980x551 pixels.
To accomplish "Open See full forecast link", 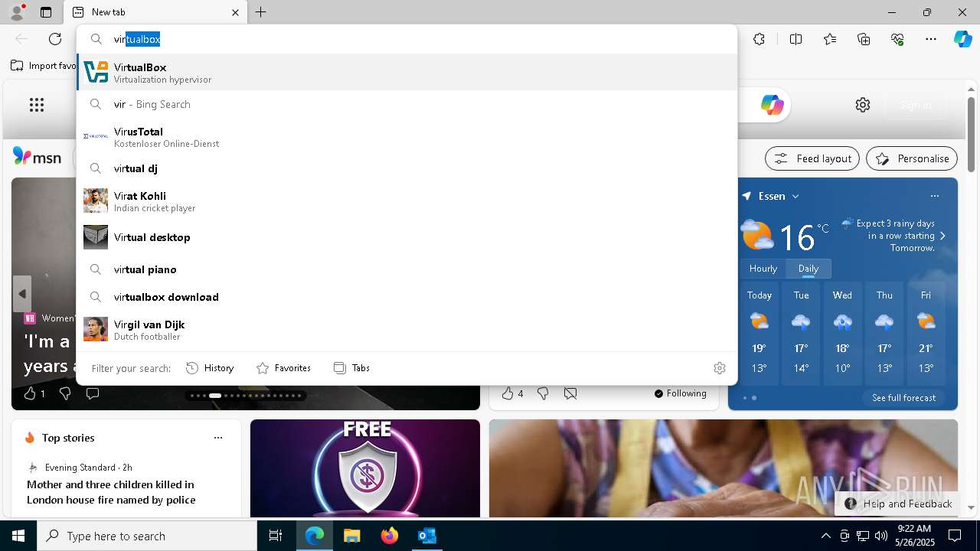I will pos(903,398).
